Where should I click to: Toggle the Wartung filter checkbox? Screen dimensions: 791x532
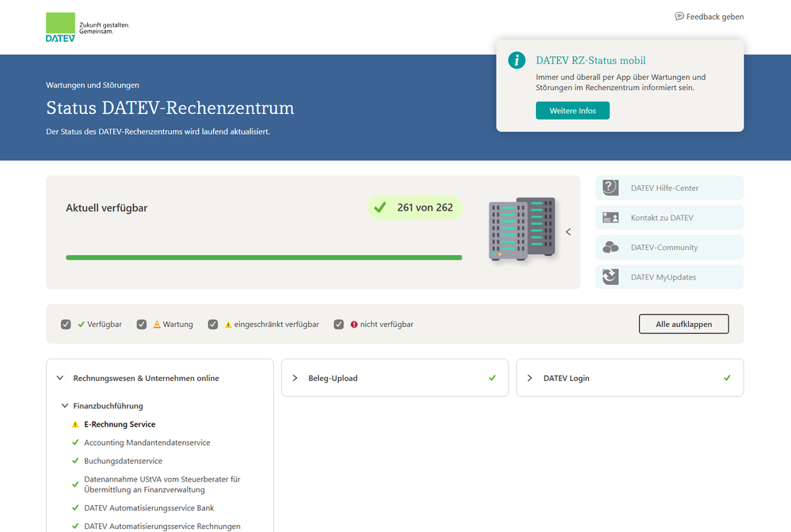[x=141, y=325]
